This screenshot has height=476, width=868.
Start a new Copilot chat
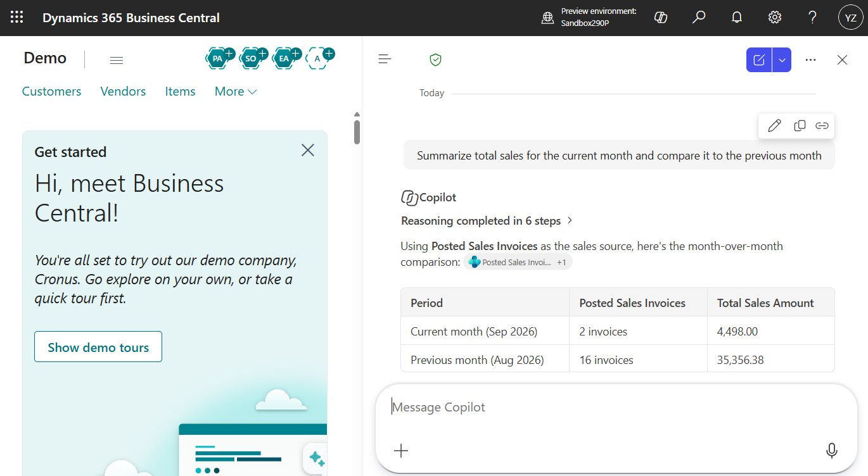pyautogui.click(x=759, y=60)
